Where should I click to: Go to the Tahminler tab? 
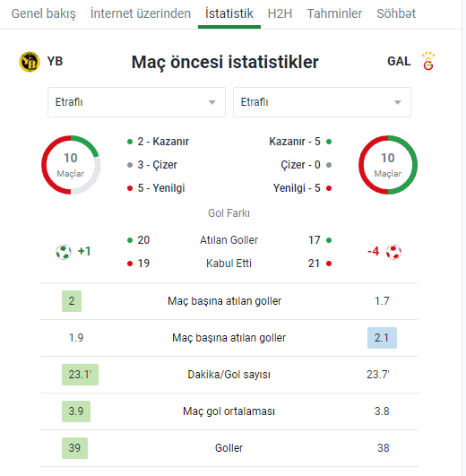334,13
